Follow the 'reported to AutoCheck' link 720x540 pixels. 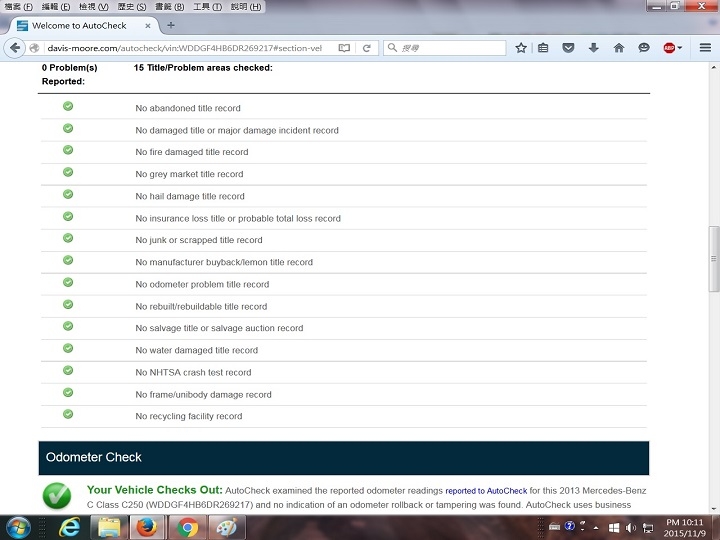[x=486, y=491]
